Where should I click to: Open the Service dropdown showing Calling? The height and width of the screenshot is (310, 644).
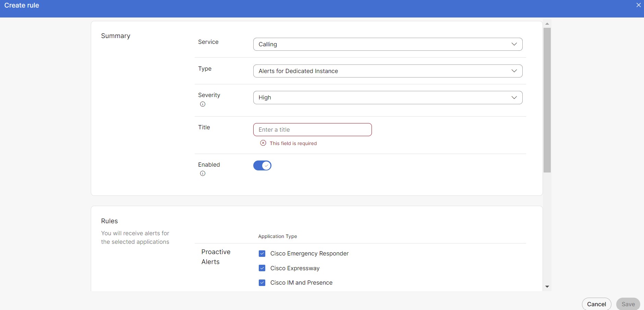tap(388, 44)
